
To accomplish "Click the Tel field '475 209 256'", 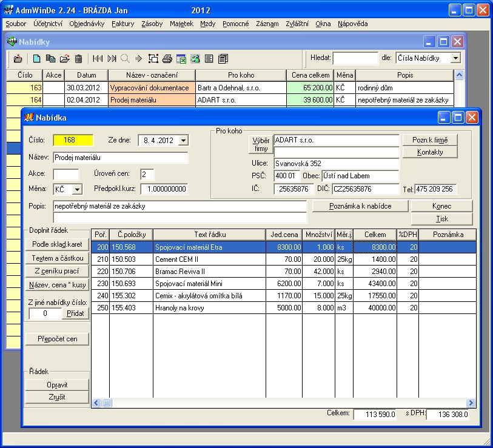I will [x=435, y=189].
